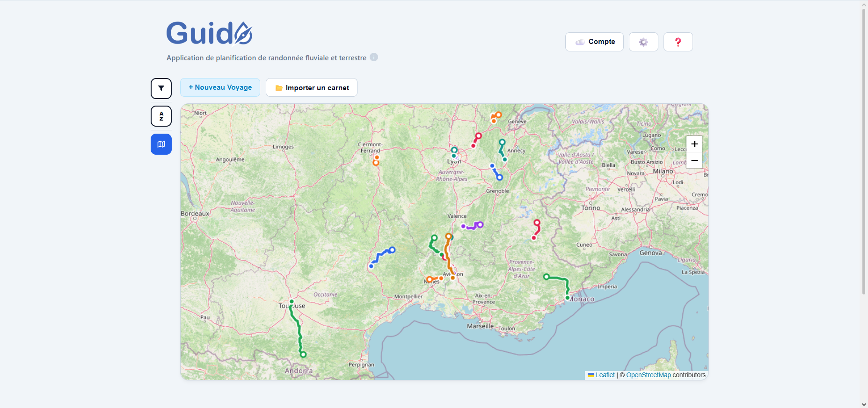This screenshot has height=408, width=868.
Task: Sort trips alphabetically with A-Z button
Action: click(161, 116)
